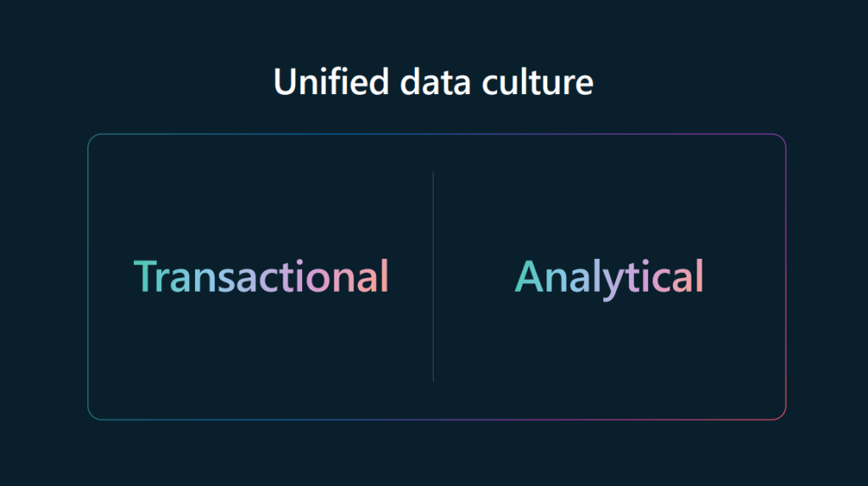Viewport: 868px width, 486px height.
Task: Select the "Analytical" gradient text
Action: coord(609,277)
